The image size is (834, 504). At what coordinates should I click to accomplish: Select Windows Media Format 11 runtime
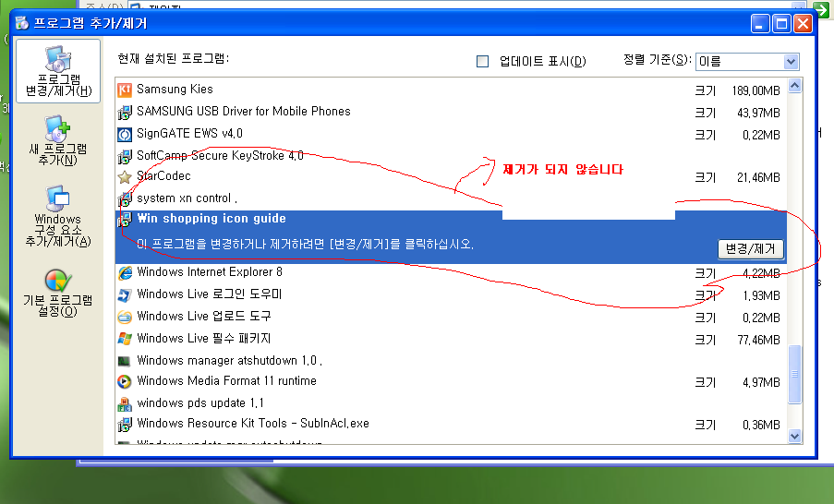click(x=451, y=382)
